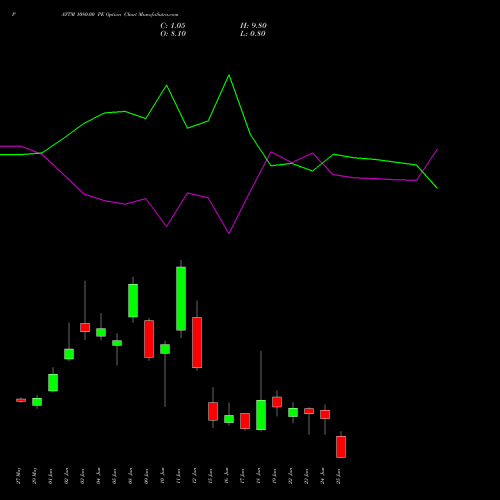Click the tall green candle for 11 Jun
The height and width of the screenshot is (500, 500).
tap(181, 299)
